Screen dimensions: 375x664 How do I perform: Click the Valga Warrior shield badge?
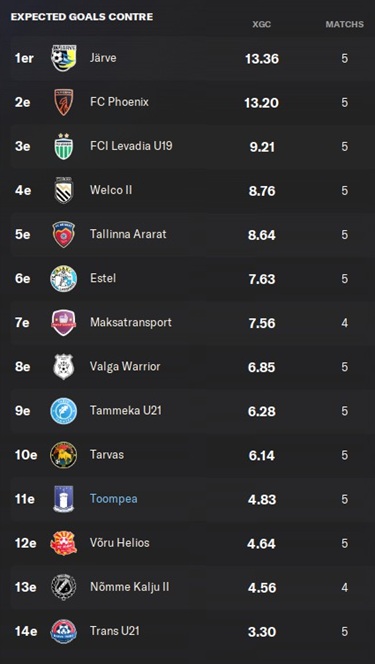63,367
